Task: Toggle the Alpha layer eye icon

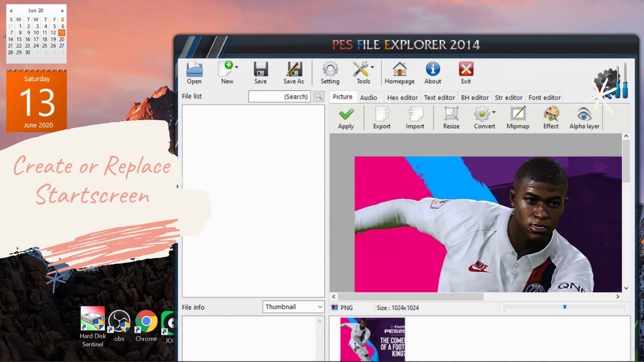Action: [584, 119]
